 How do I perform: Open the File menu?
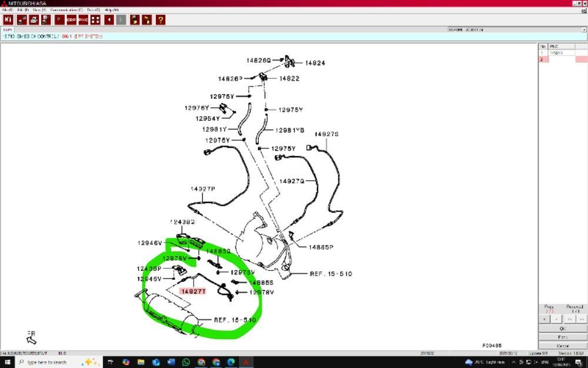[6, 10]
